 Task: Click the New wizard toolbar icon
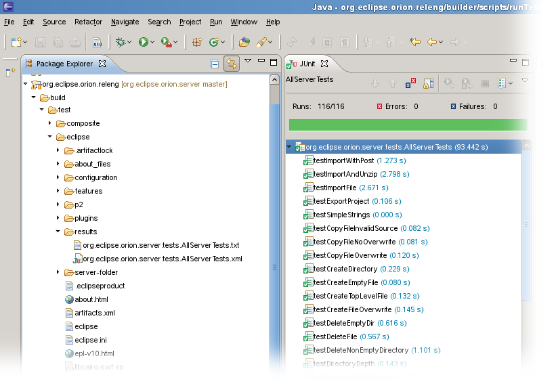[16, 42]
